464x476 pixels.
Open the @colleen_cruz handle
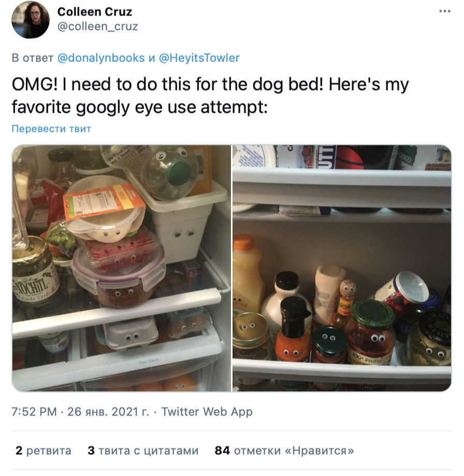(x=97, y=26)
